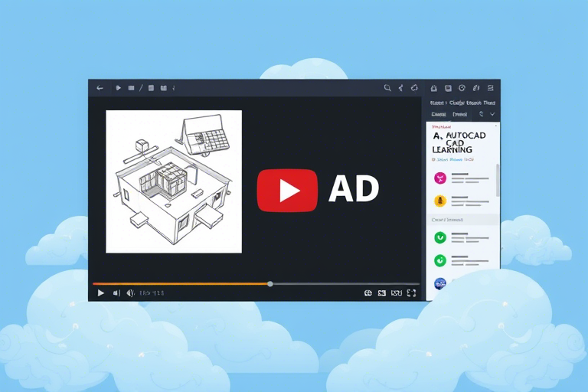Expand the side panel chevron dropdown
The height and width of the screenshot is (392, 588).
[492, 114]
